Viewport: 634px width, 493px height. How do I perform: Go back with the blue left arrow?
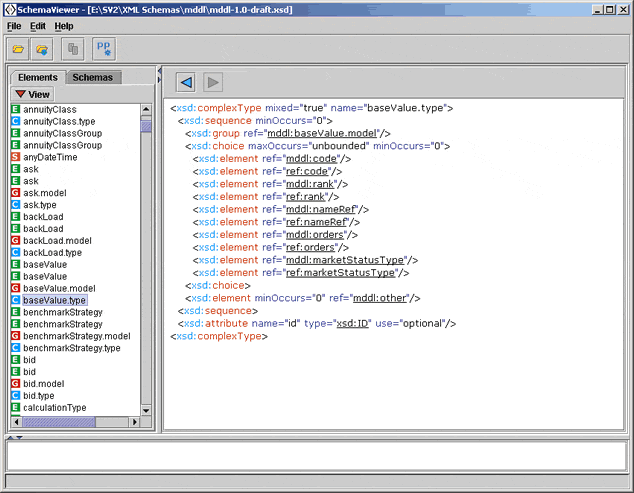tap(186, 83)
